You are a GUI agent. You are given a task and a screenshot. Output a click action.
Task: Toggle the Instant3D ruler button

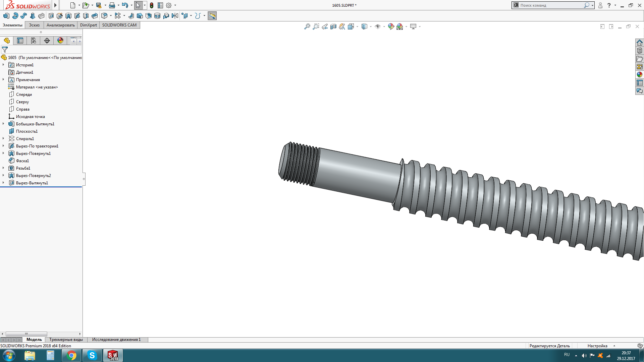tap(212, 16)
